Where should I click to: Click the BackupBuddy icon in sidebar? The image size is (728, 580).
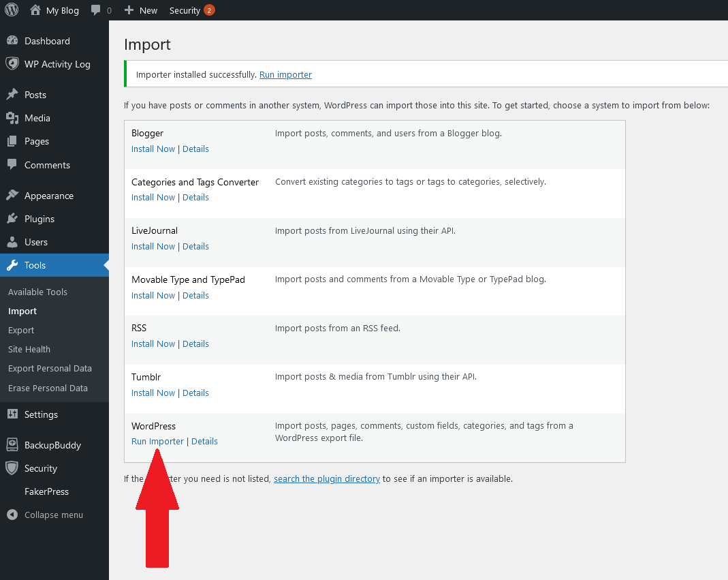12,445
